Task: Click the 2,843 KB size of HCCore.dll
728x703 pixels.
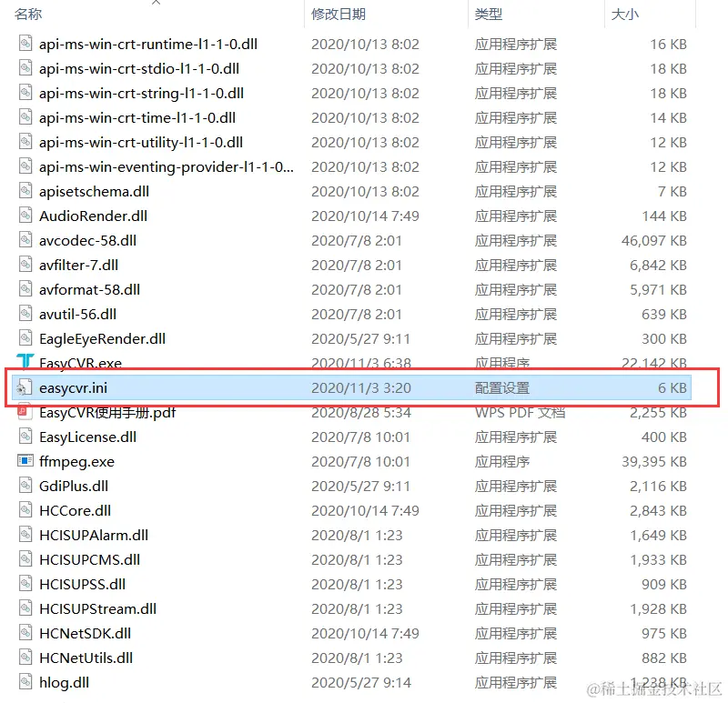Action: [658, 511]
